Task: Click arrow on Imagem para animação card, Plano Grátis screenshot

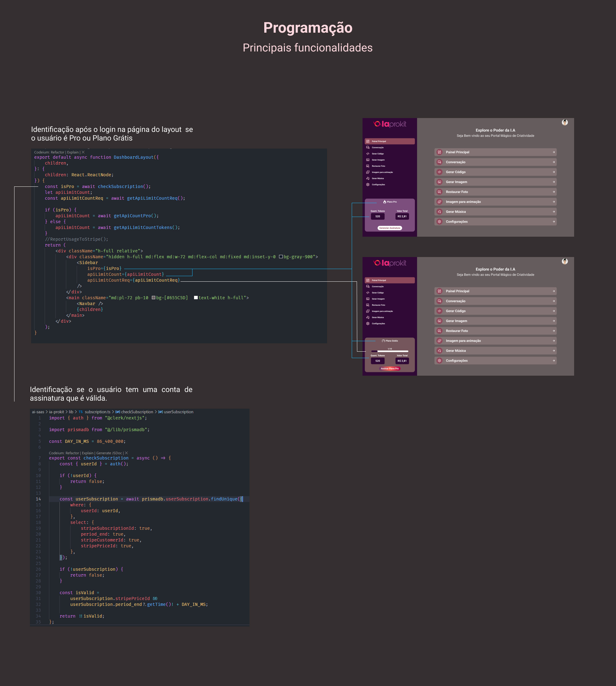Action: (554, 341)
